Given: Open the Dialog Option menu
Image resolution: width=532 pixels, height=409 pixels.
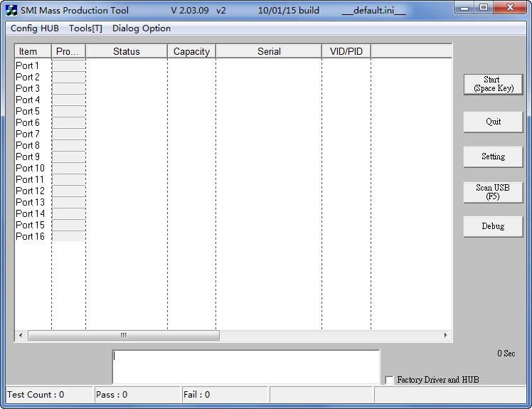Looking at the screenshot, I should click(x=142, y=28).
